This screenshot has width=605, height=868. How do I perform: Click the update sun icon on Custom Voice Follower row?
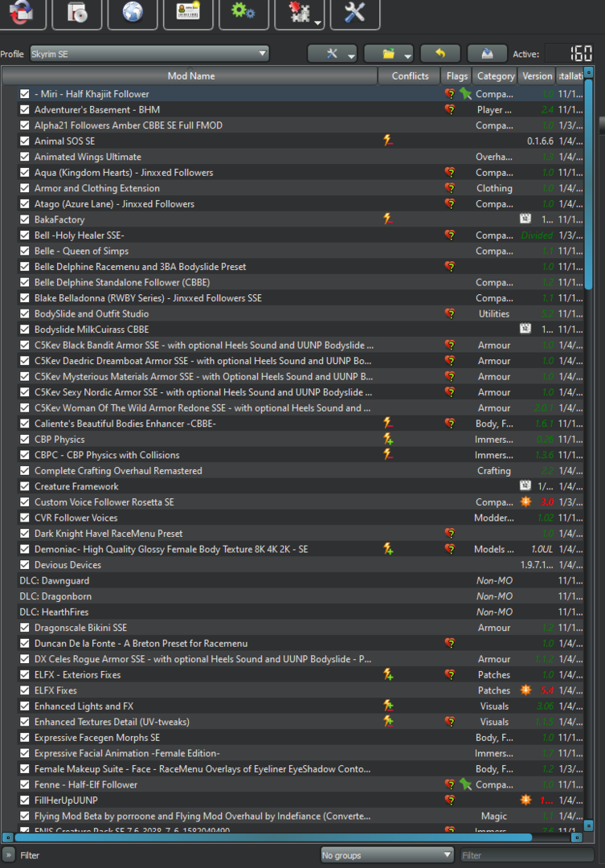pos(525,502)
